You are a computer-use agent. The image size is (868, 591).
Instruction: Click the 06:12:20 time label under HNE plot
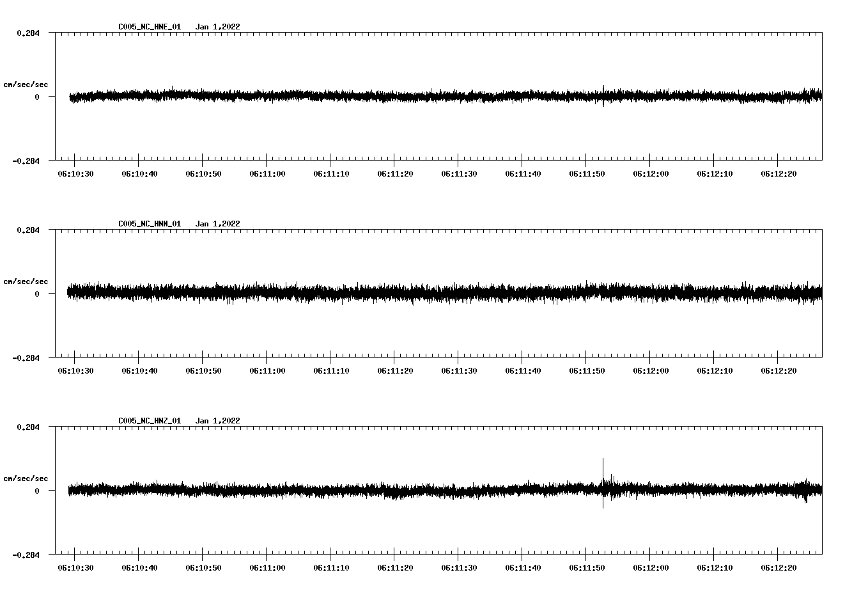[x=779, y=174]
